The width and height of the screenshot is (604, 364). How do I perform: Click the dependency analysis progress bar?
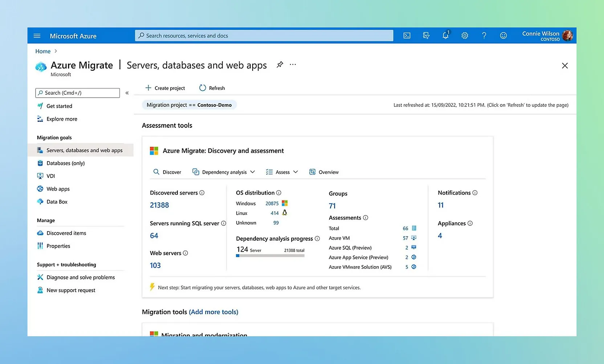pos(270,256)
